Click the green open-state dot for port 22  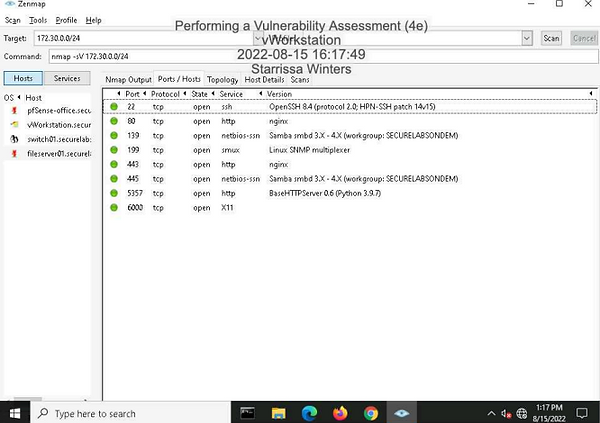[x=114, y=106]
